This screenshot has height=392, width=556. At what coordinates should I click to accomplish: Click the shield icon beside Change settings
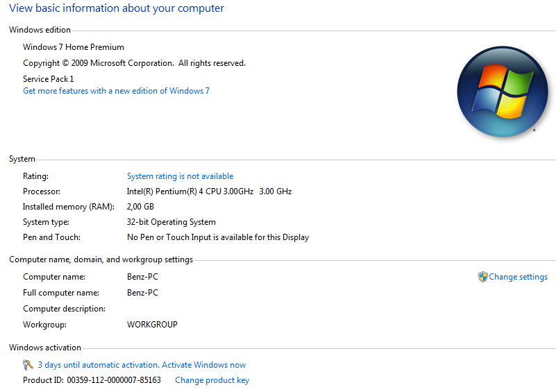click(482, 277)
